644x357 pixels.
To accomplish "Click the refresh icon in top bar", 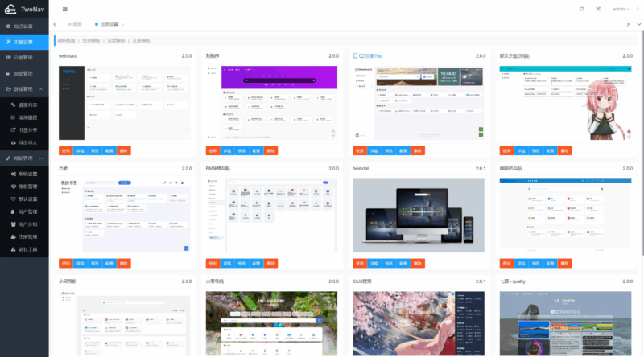I will coord(582,9).
